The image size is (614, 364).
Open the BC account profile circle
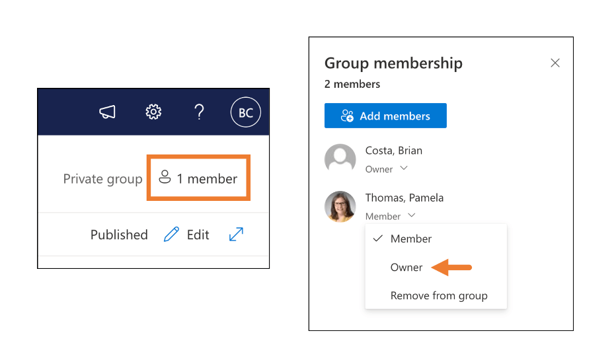(x=245, y=113)
